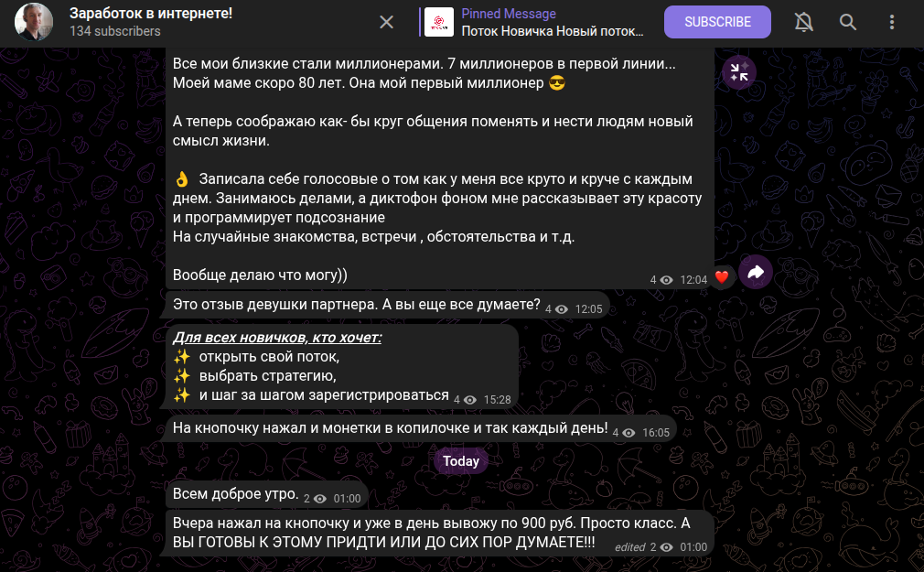Forward the 12:04 message with share arrow
This screenshot has height=572, width=924.
click(x=756, y=272)
